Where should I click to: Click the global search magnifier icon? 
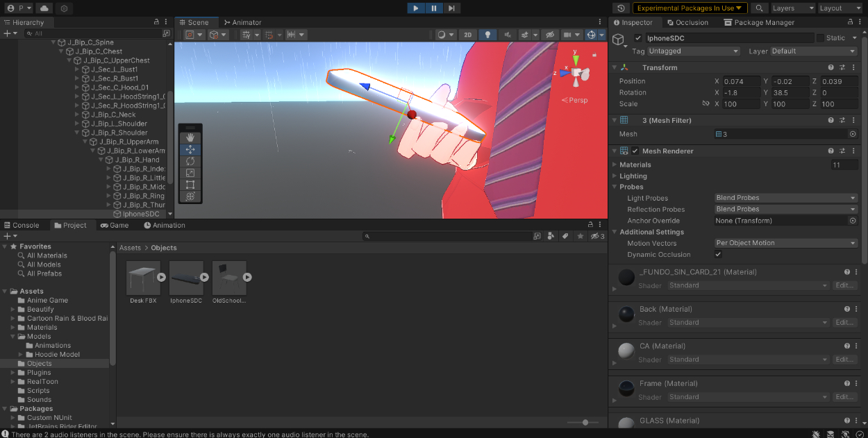[760, 8]
